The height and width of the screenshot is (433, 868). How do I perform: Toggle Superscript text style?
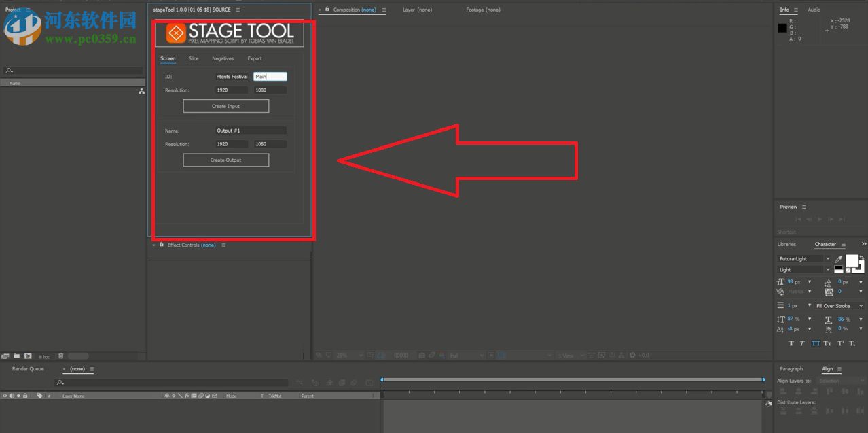coord(841,343)
